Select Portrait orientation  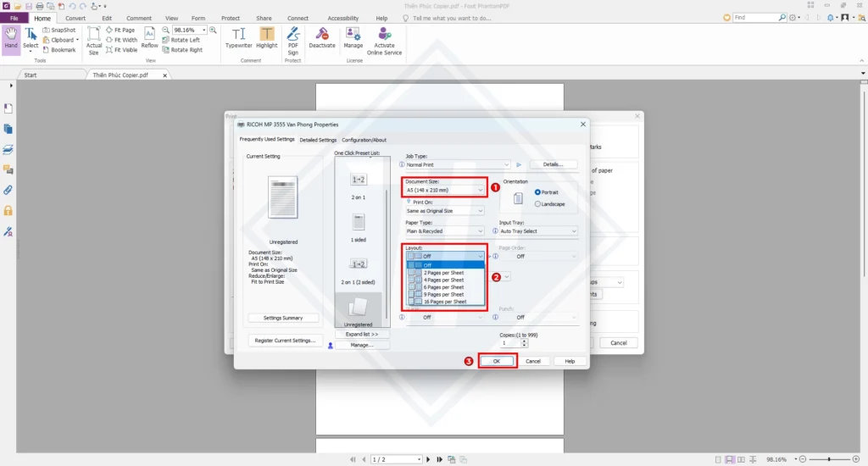coord(547,192)
